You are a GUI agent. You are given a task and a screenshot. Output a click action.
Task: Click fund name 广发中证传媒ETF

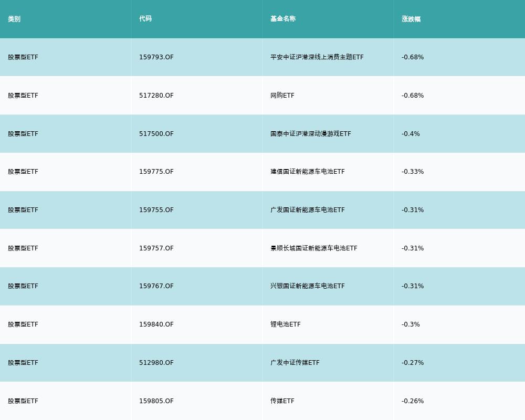pos(295,363)
